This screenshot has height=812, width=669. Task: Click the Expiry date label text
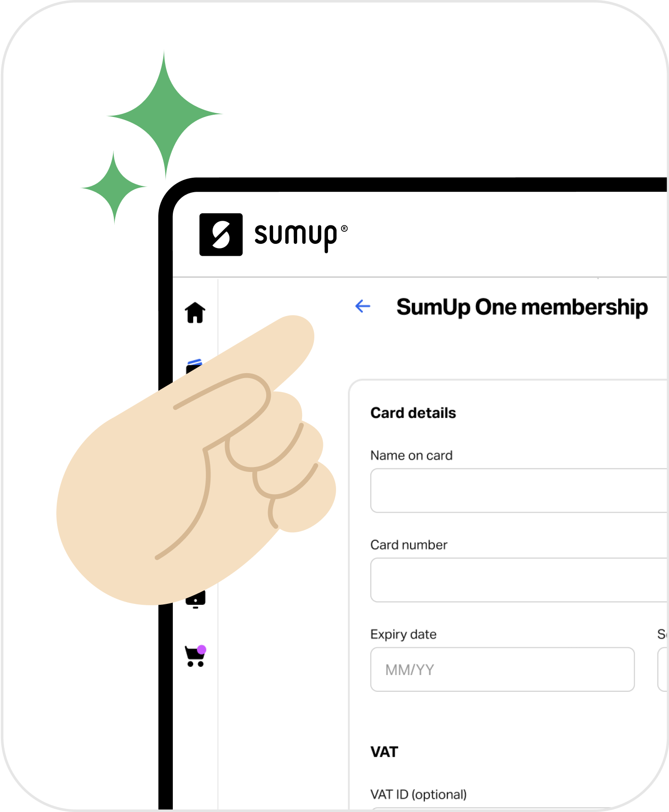point(403,634)
